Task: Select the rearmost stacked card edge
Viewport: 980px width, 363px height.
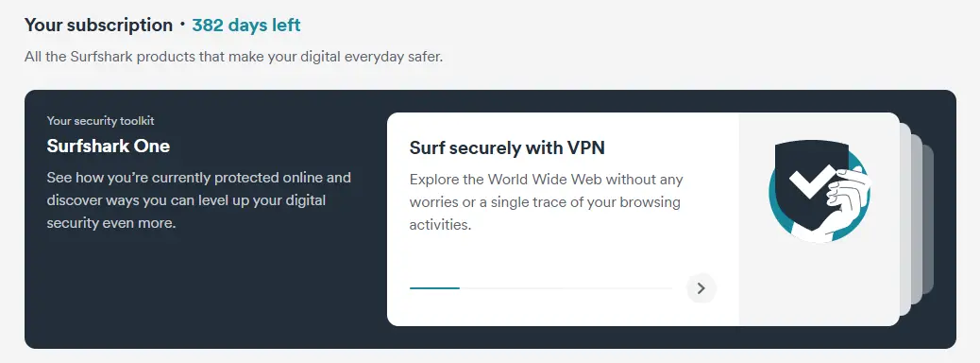Action: click(928, 219)
